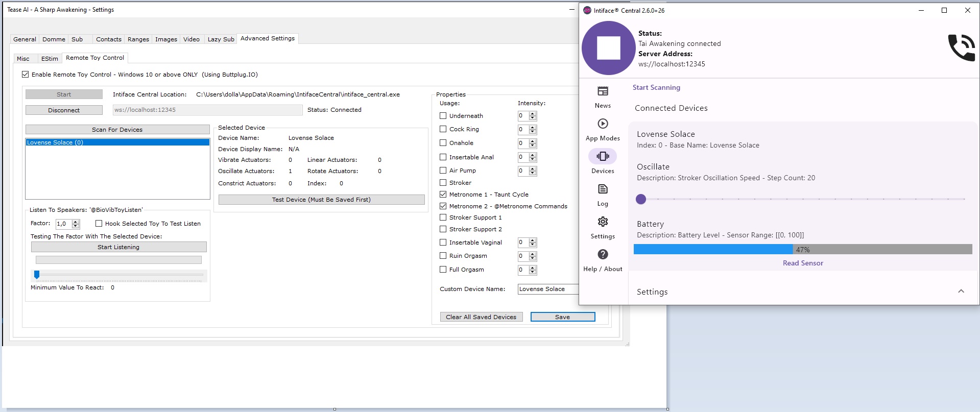Image resolution: width=980 pixels, height=412 pixels.
Task: Switch to the General tab
Action: click(25, 39)
